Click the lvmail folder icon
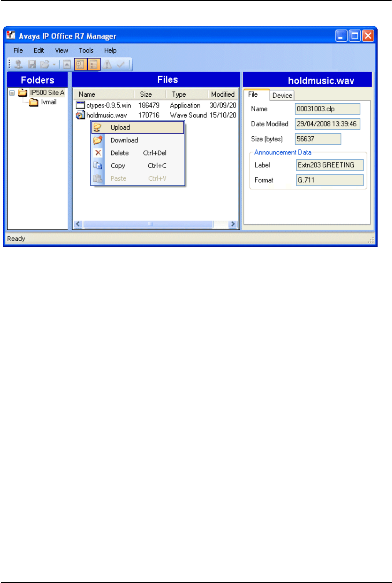The width and height of the screenshot is (392, 583). click(34, 102)
